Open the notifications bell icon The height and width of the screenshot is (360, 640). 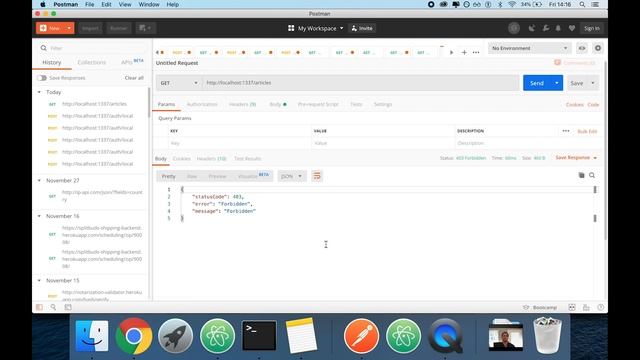558,28
